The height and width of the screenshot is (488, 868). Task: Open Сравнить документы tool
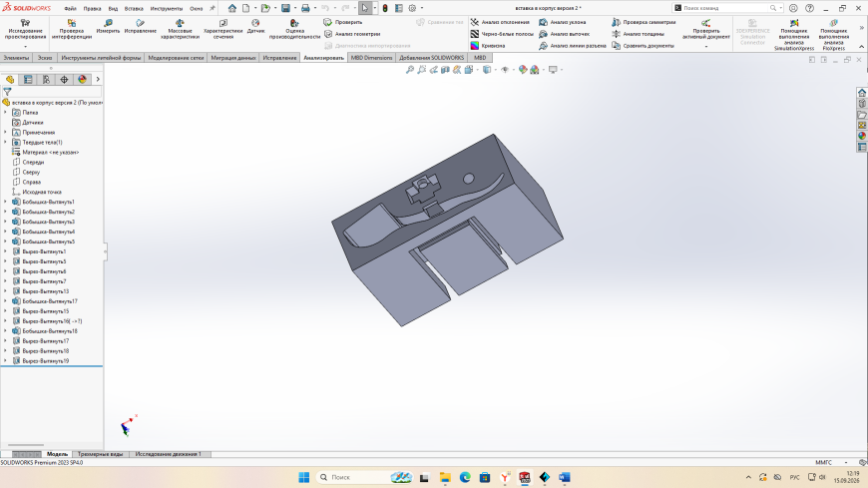[643, 46]
